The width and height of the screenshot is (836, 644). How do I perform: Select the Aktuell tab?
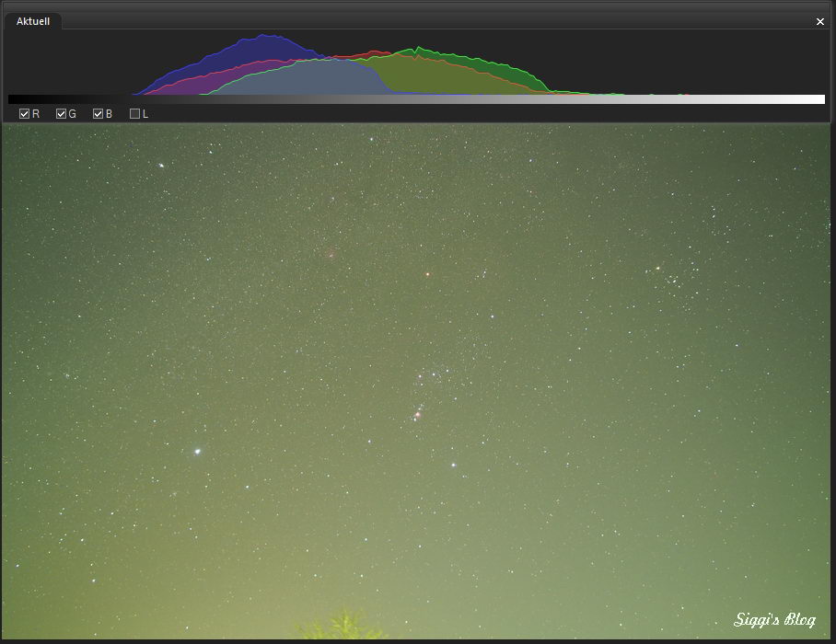tap(33, 21)
